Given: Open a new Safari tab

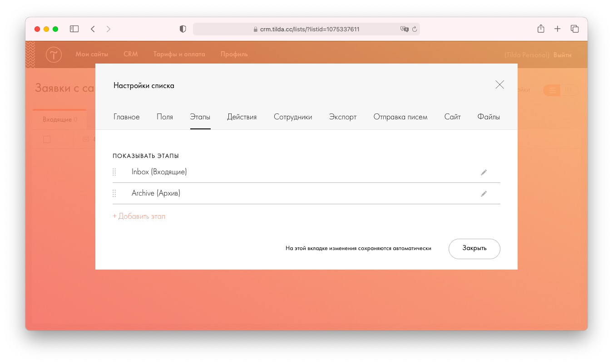Looking at the screenshot, I should [558, 29].
